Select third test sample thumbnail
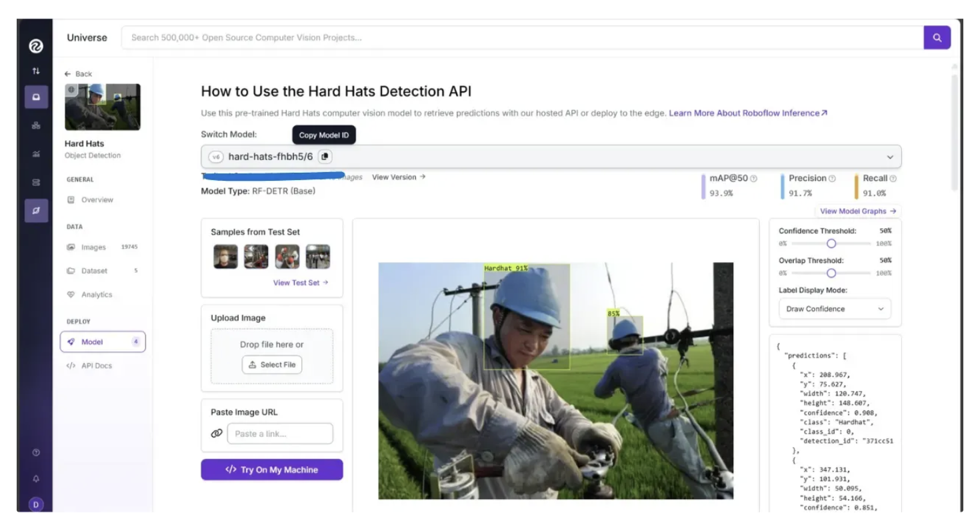 click(287, 257)
